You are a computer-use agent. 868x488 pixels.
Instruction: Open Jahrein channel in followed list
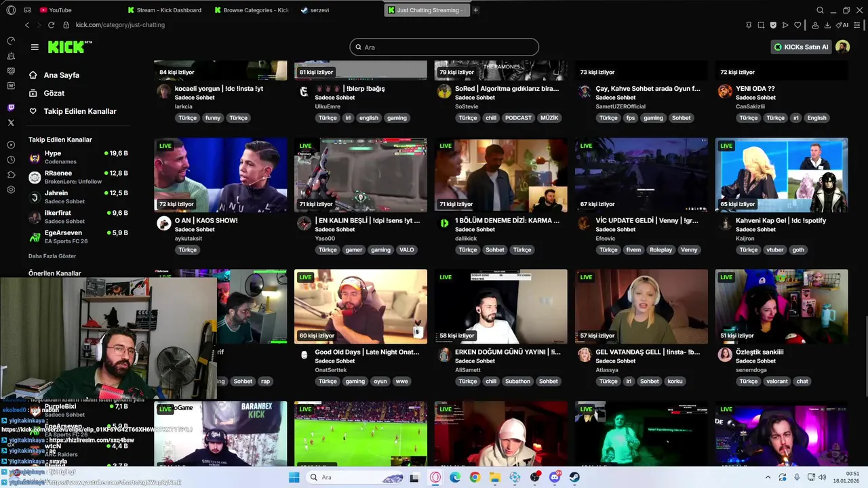tap(78, 197)
